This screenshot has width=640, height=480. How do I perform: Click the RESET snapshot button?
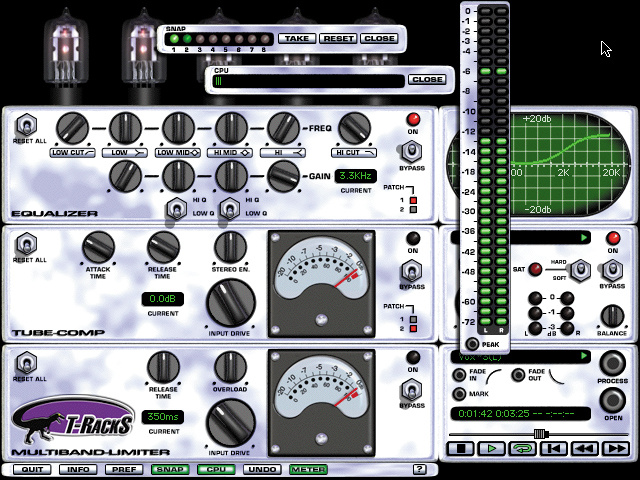(x=338, y=38)
